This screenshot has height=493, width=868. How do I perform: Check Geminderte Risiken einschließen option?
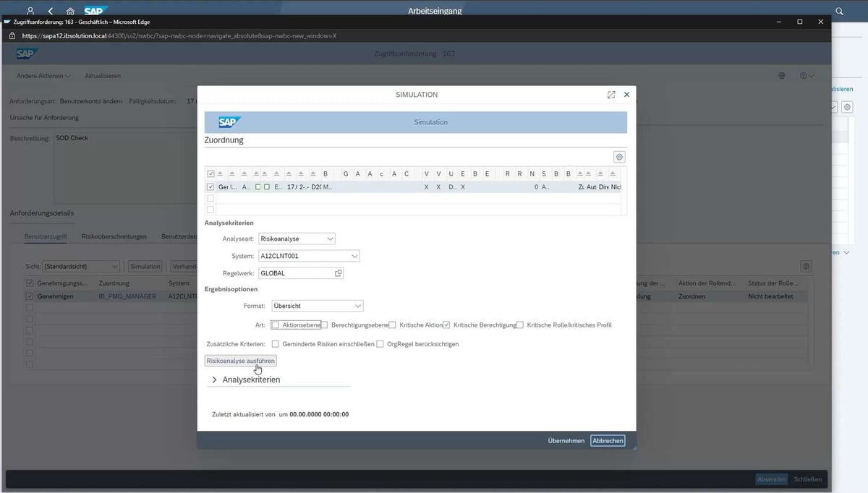(x=275, y=344)
